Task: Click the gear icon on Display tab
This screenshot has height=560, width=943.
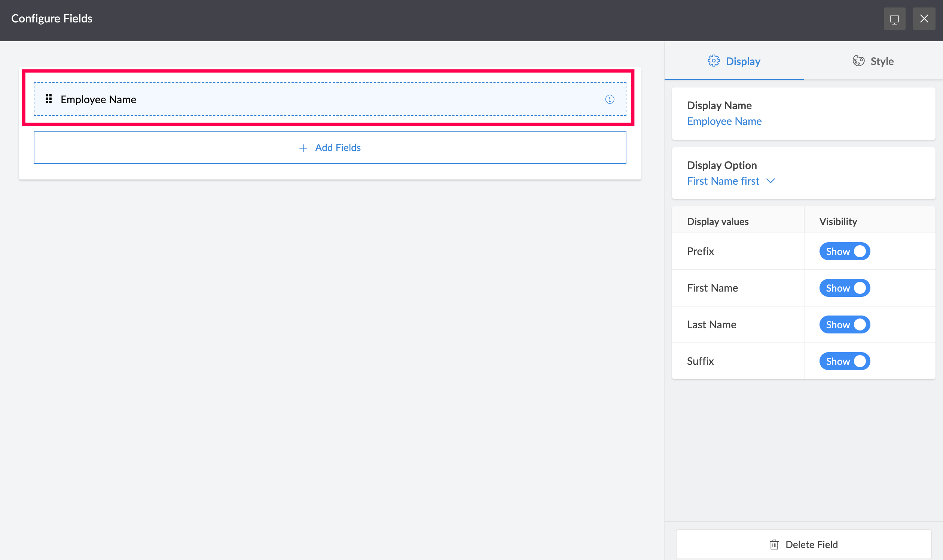Action: tap(713, 61)
